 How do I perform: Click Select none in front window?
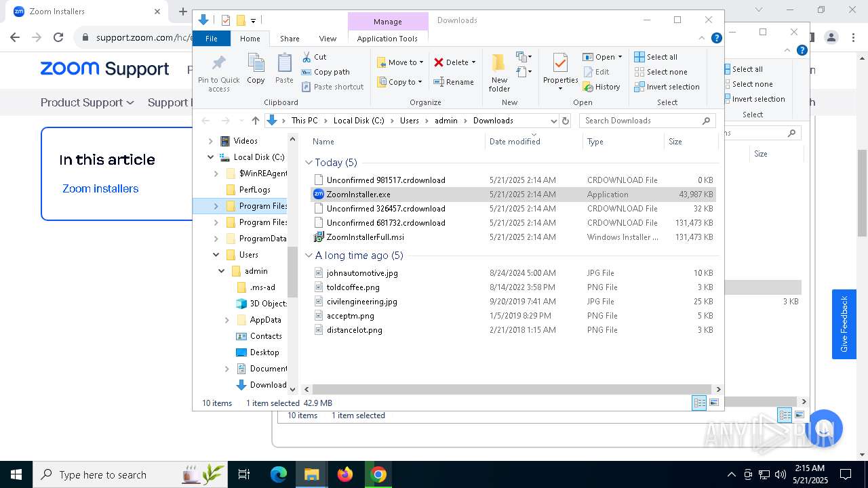click(660, 72)
